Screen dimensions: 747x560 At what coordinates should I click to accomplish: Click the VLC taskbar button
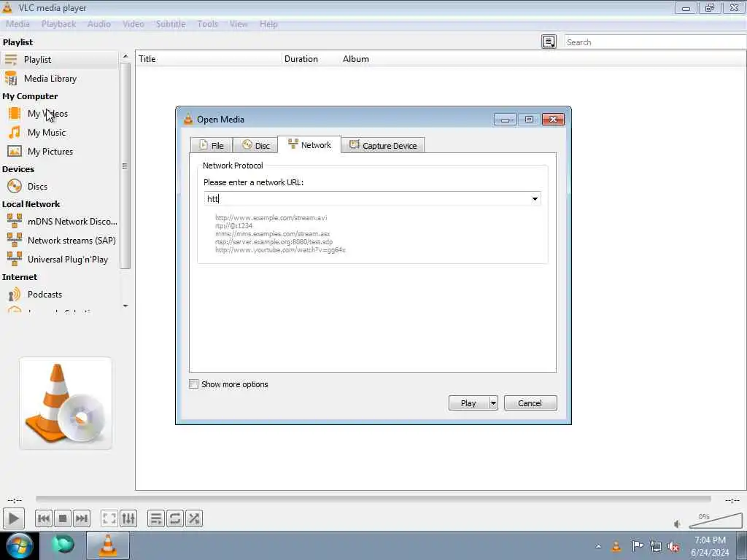click(108, 545)
